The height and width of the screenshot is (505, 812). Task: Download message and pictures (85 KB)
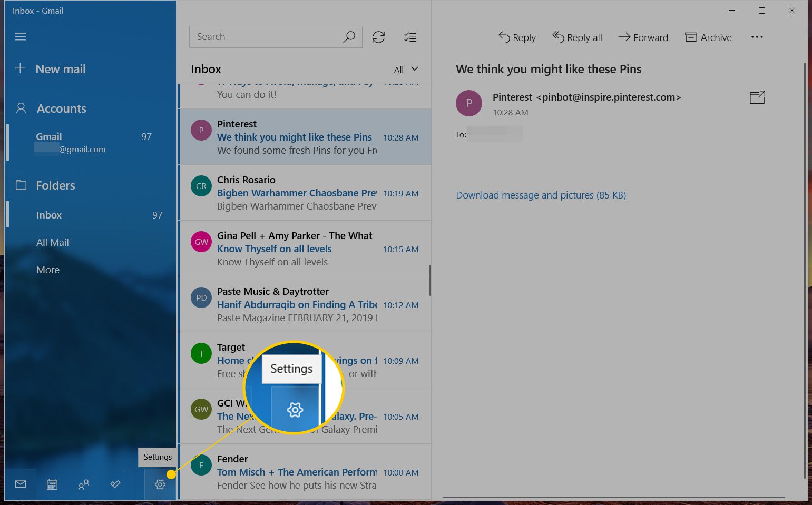[541, 195]
